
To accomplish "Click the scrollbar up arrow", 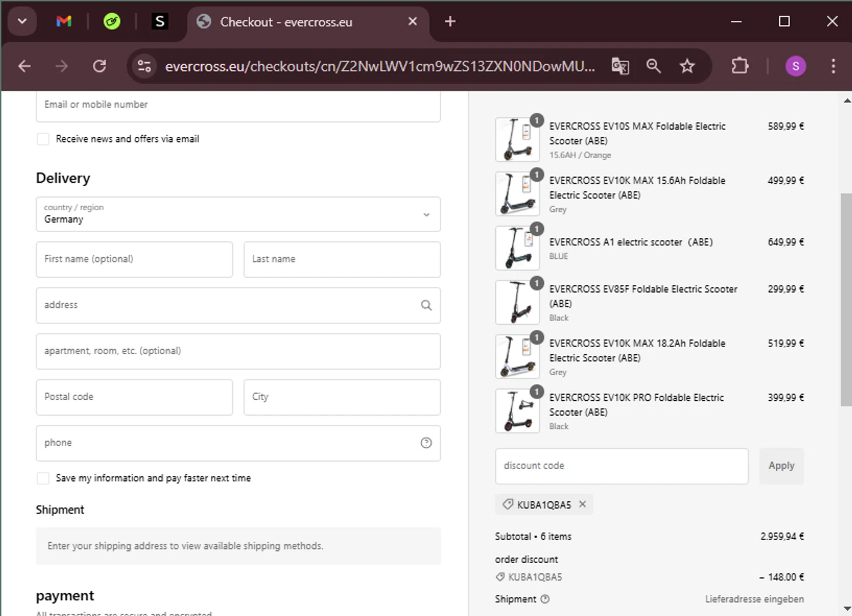I will tap(846, 100).
